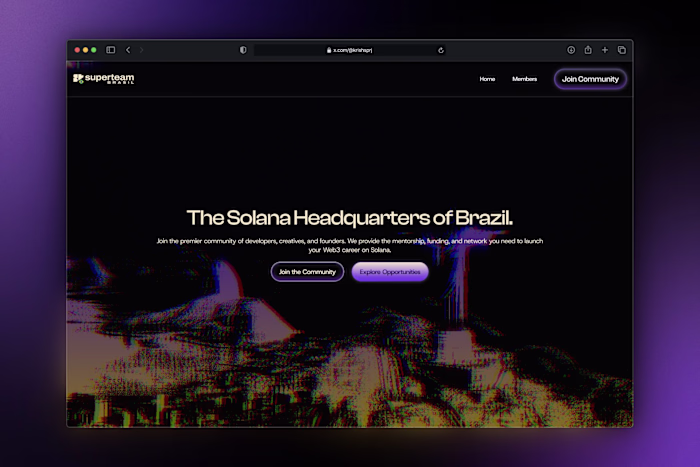Screen dimensions: 700x467
Task: Open the Home nav link
Action: click(x=487, y=79)
